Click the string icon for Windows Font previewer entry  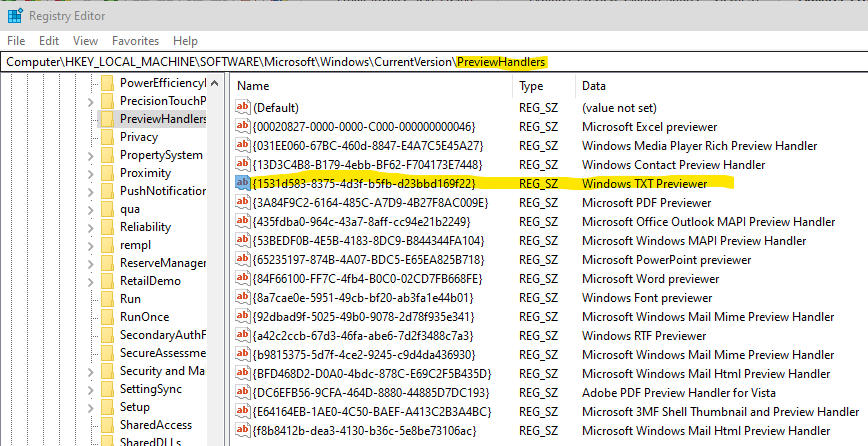(x=243, y=298)
